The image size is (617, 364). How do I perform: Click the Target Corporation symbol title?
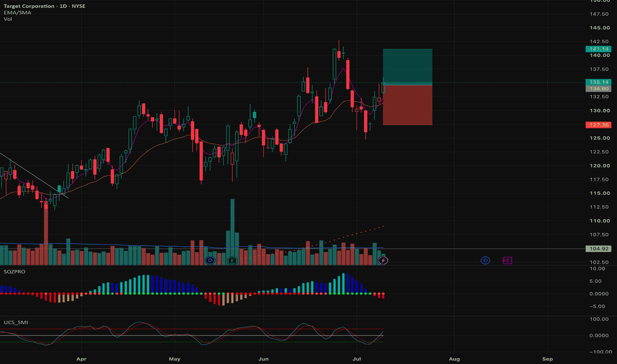tap(44, 6)
